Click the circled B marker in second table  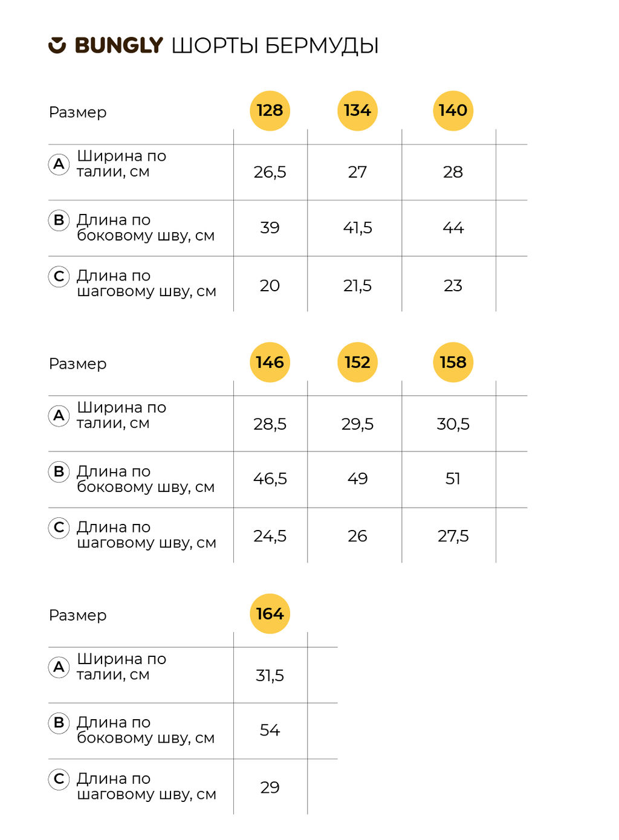(59, 471)
